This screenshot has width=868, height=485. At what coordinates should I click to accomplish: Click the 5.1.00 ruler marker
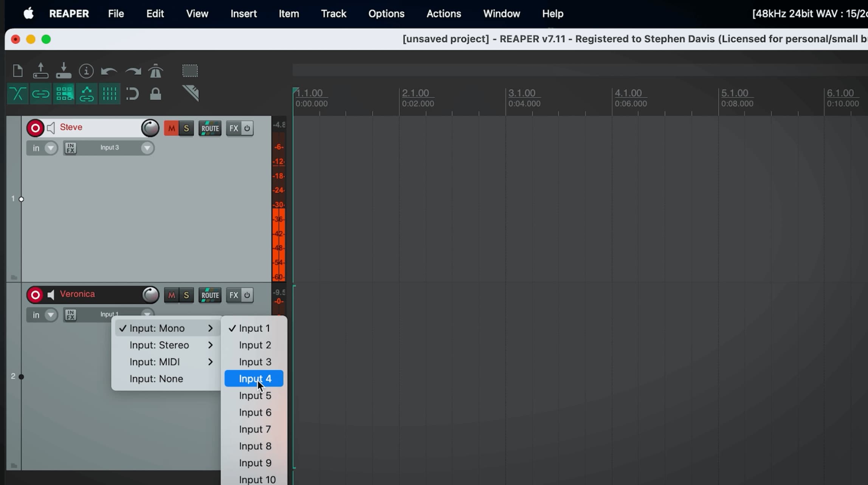pos(735,93)
